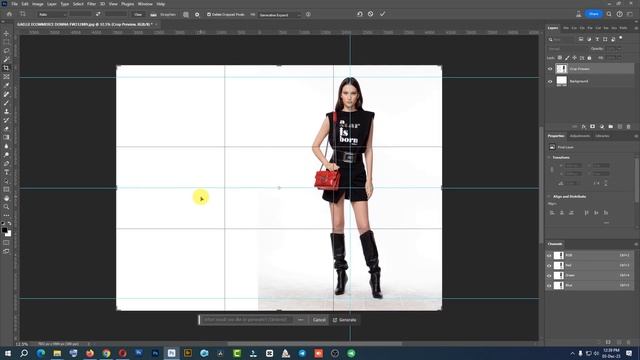Switch to the Libraries tab

pos(602,136)
